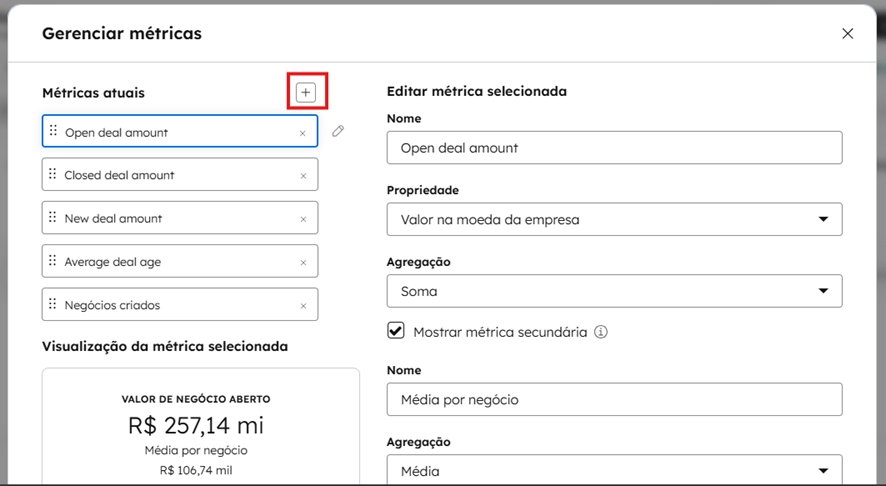Select the Closed deal amount metric
The height and width of the screenshot is (486, 886).
[170, 175]
